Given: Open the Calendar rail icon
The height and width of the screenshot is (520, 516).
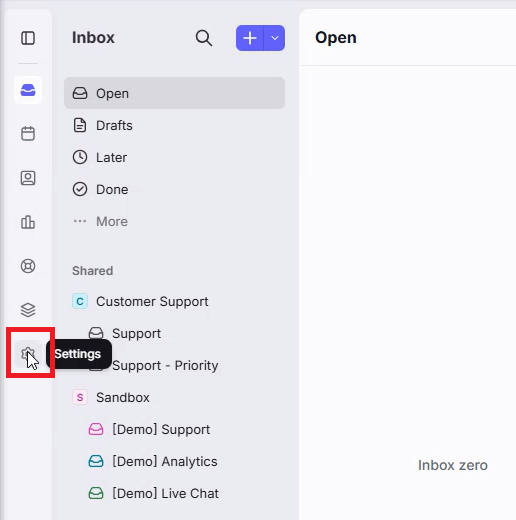Looking at the screenshot, I should (x=28, y=134).
